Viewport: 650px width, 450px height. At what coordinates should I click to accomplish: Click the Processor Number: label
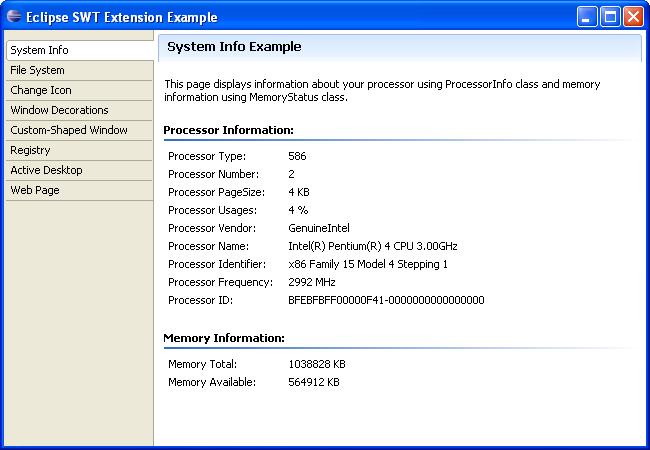click(x=213, y=174)
